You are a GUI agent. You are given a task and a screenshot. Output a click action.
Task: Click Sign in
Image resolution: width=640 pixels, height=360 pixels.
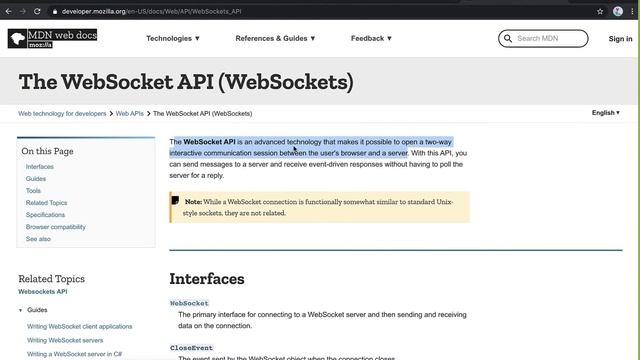[620, 39]
